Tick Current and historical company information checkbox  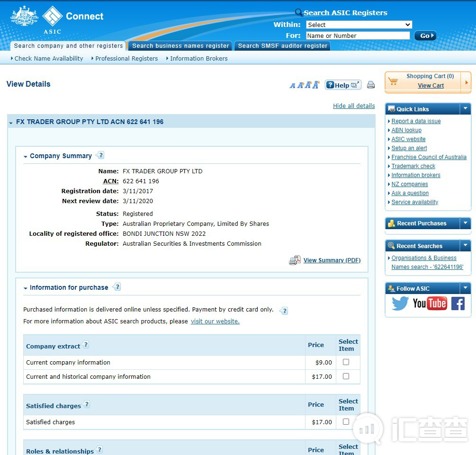coord(346,376)
